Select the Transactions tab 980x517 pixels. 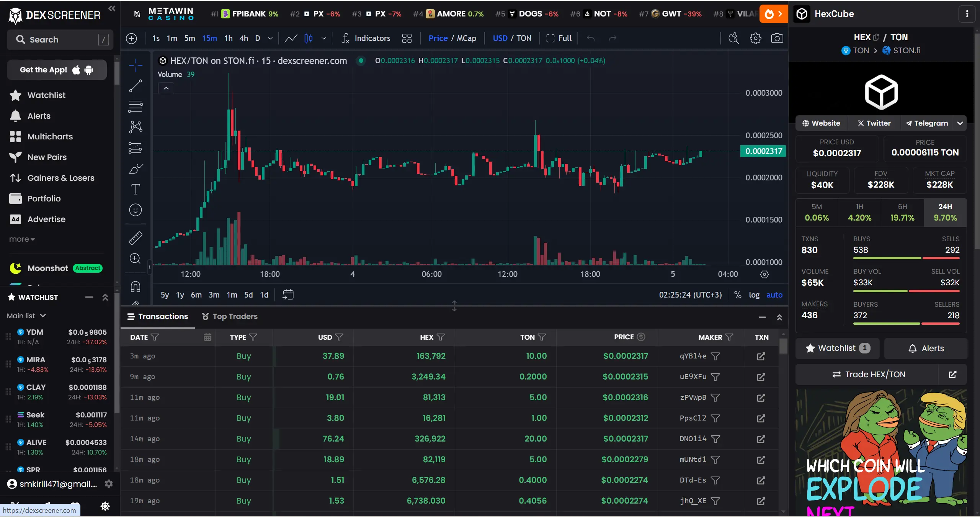158,316
